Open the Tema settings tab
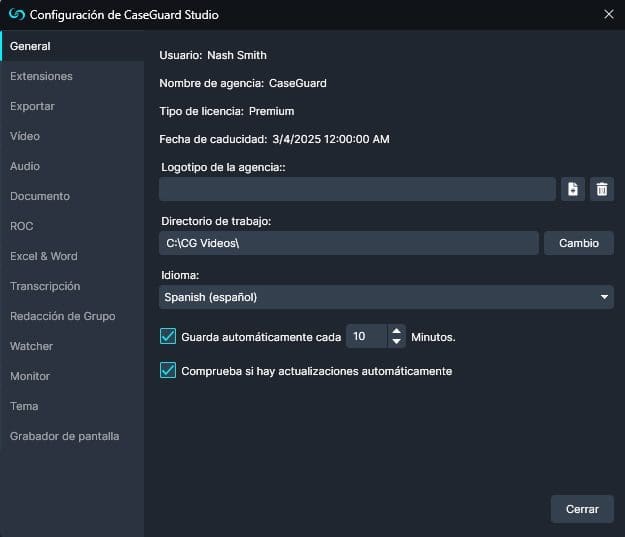The width and height of the screenshot is (625, 537). (24, 406)
